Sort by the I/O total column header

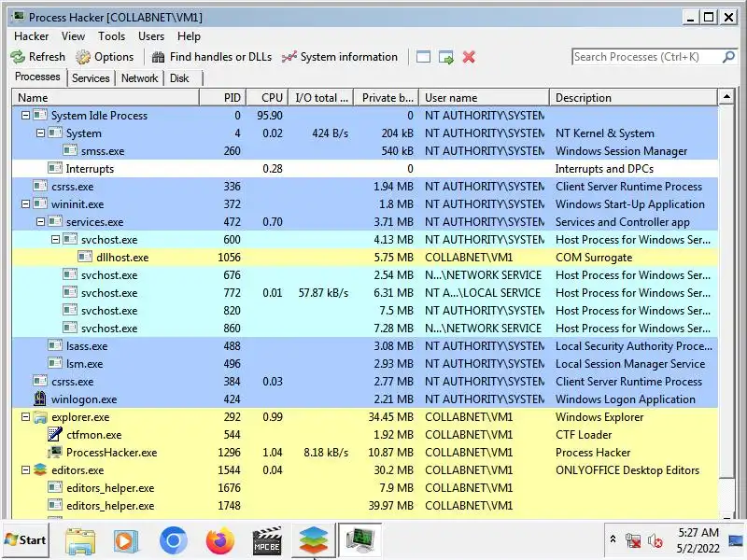pyautogui.click(x=321, y=98)
